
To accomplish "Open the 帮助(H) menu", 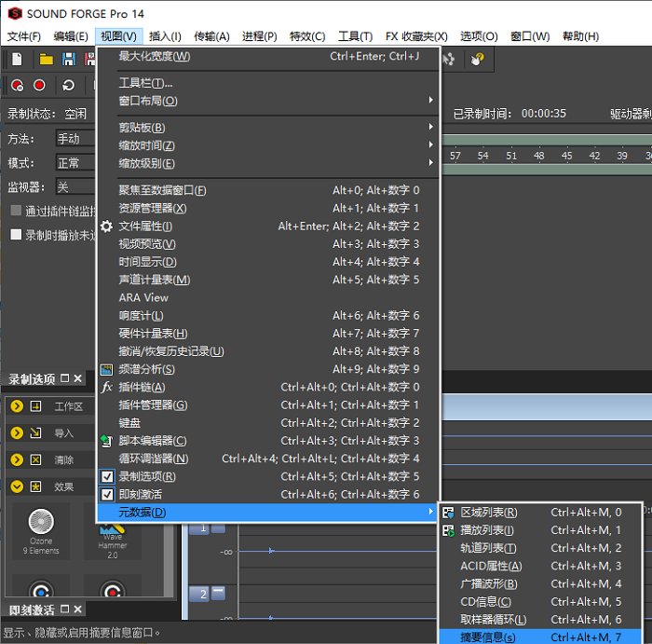I will tap(580, 36).
